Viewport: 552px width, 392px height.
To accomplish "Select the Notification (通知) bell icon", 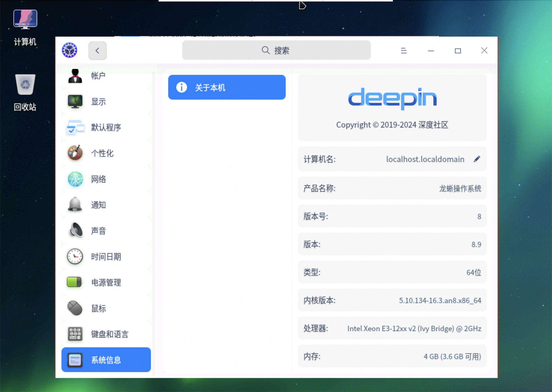I will click(75, 205).
